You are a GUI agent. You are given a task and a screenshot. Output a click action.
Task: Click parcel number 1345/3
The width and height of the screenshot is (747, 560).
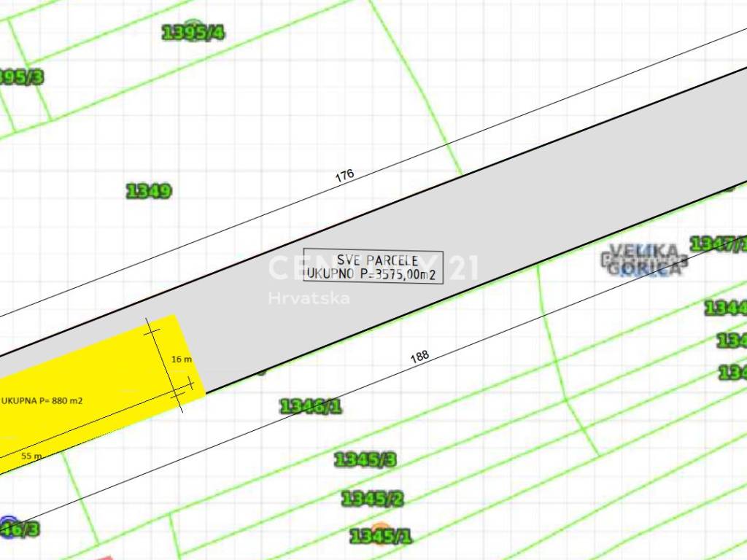(x=365, y=459)
